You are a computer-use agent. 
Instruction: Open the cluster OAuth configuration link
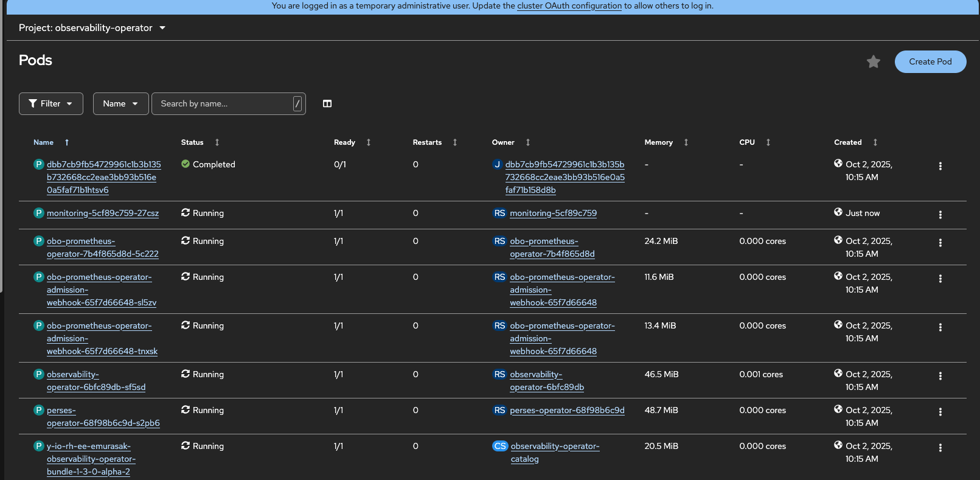(x=569, y=6)
